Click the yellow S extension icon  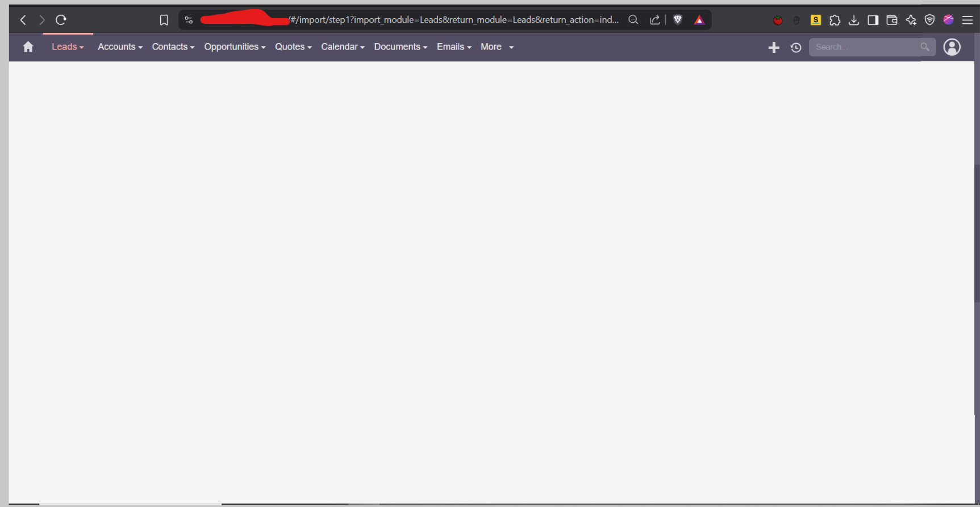click(816, 20)
